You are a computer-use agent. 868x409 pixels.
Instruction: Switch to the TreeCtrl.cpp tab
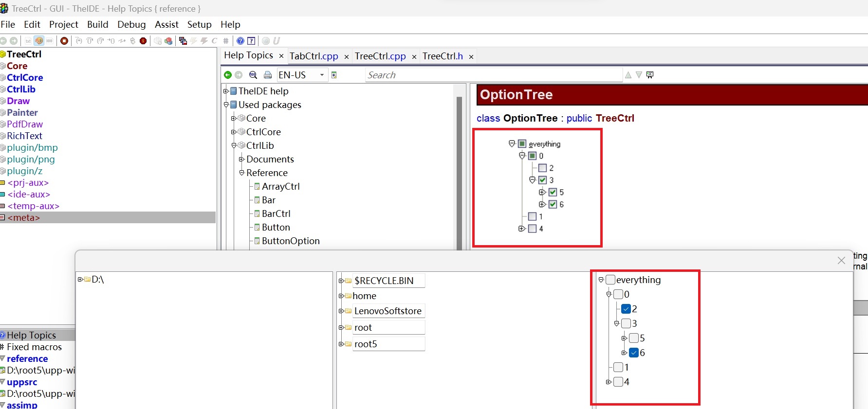tap(380, 56)
